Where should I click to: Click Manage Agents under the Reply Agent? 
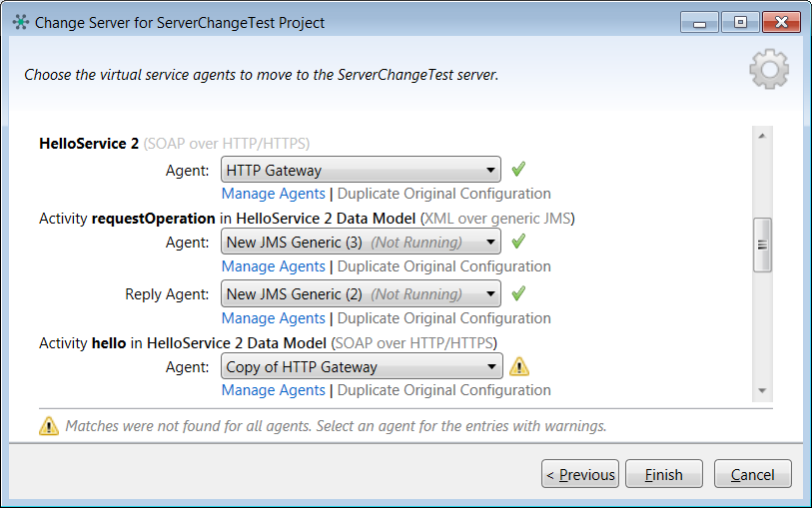coord(273,318)
